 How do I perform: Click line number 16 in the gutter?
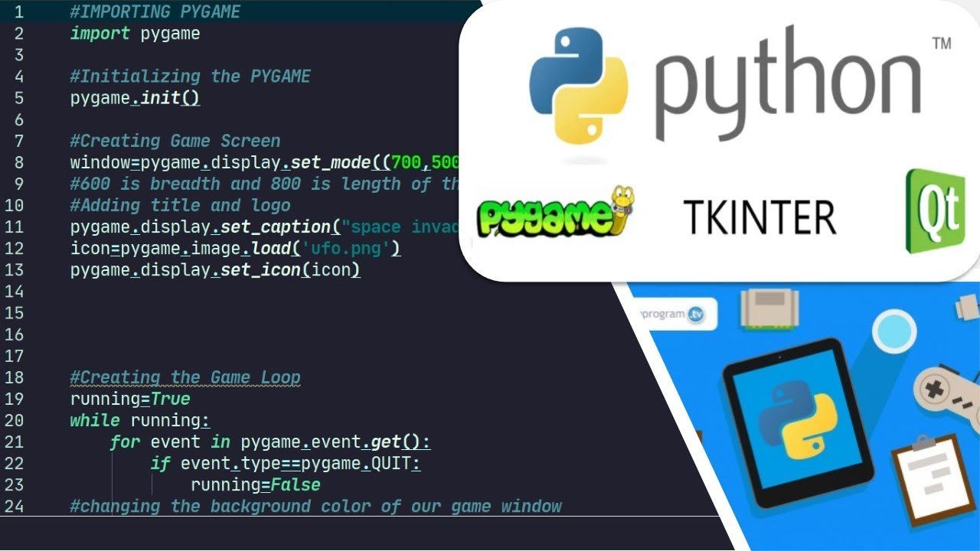[x=15, y=334]
